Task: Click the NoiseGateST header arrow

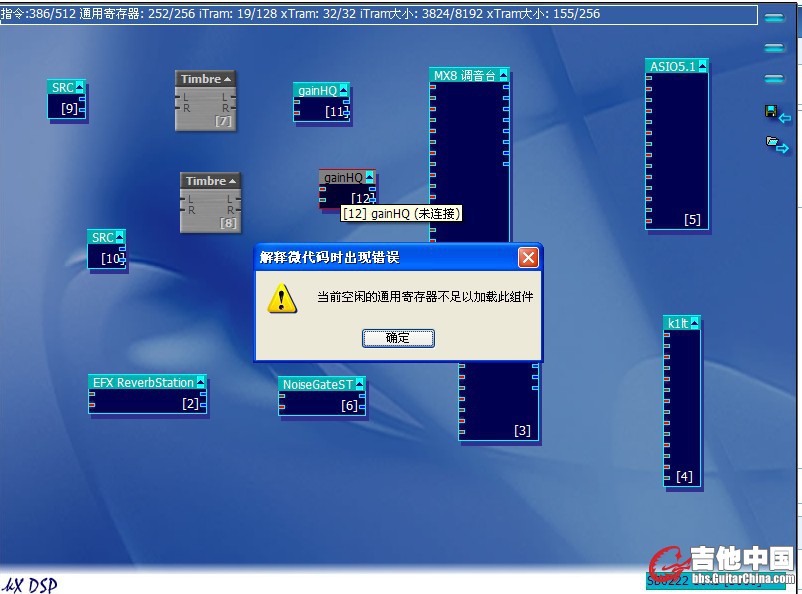Action: pos(360,383)
